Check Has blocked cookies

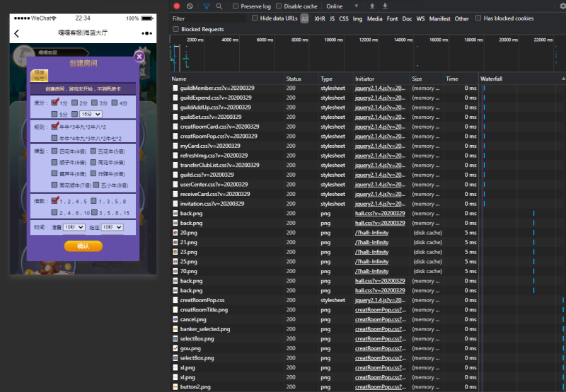(x=478, y=18)
